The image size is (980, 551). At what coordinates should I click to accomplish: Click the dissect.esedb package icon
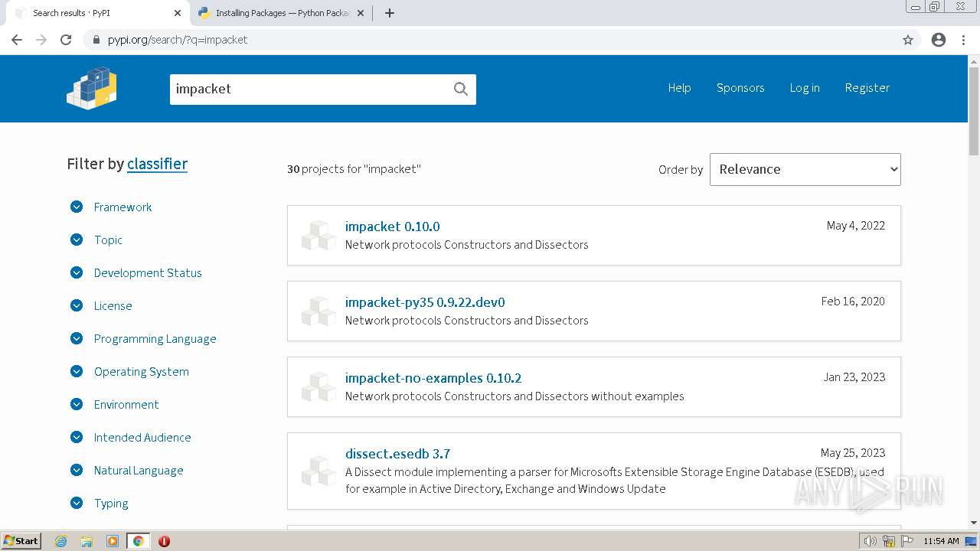click(x=318, y=471)
